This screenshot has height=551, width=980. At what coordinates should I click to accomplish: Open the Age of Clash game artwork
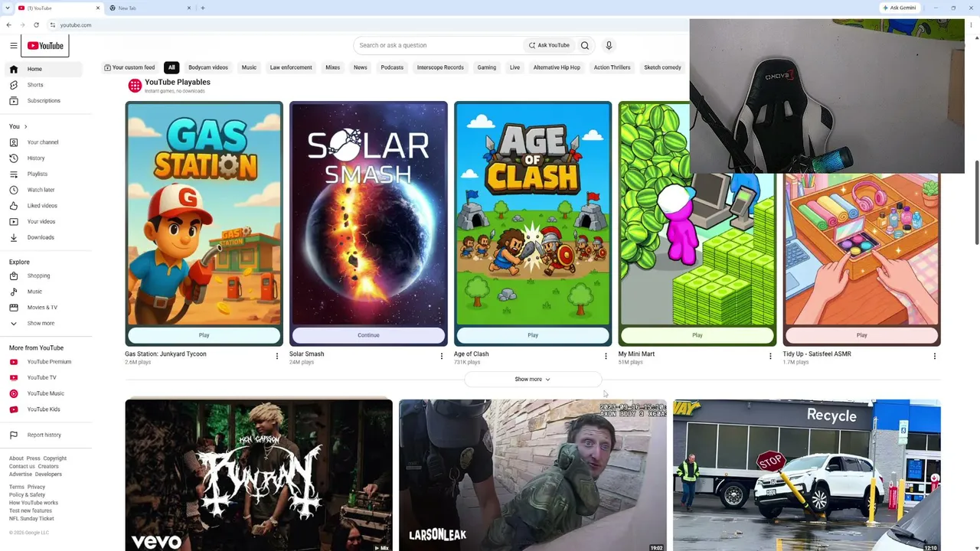pyautogui.click(x=533, y=214)
